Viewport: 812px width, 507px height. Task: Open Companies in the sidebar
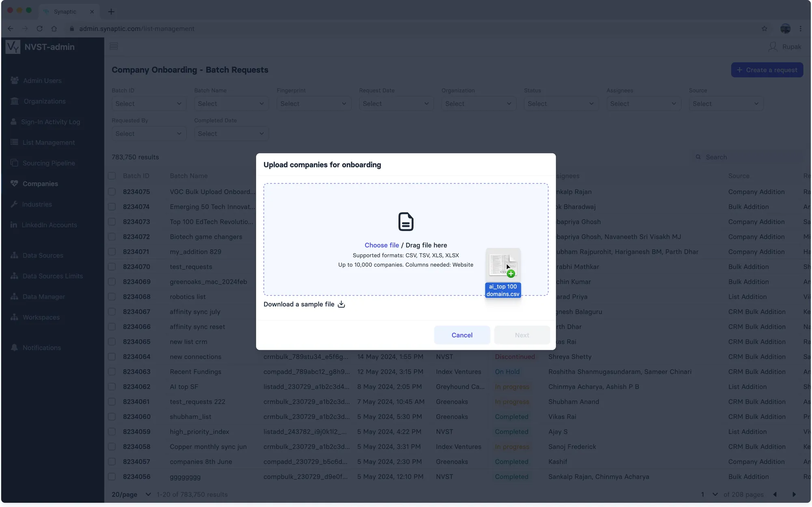pos(40,183)
